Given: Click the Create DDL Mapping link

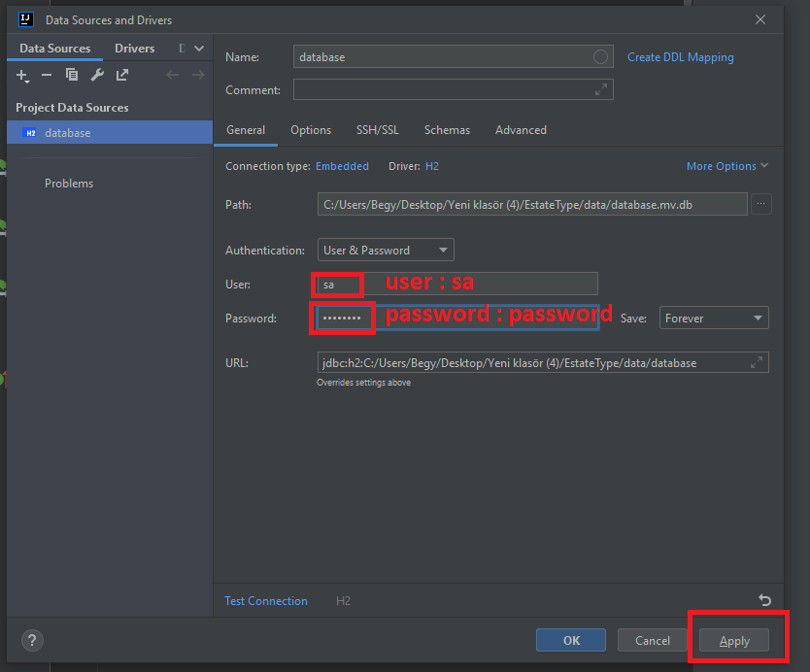Looking at the screenshot, I should 680,57.
